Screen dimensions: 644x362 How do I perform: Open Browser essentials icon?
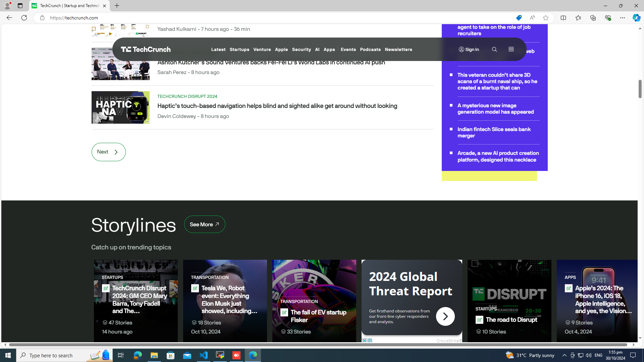click(607, 18)
